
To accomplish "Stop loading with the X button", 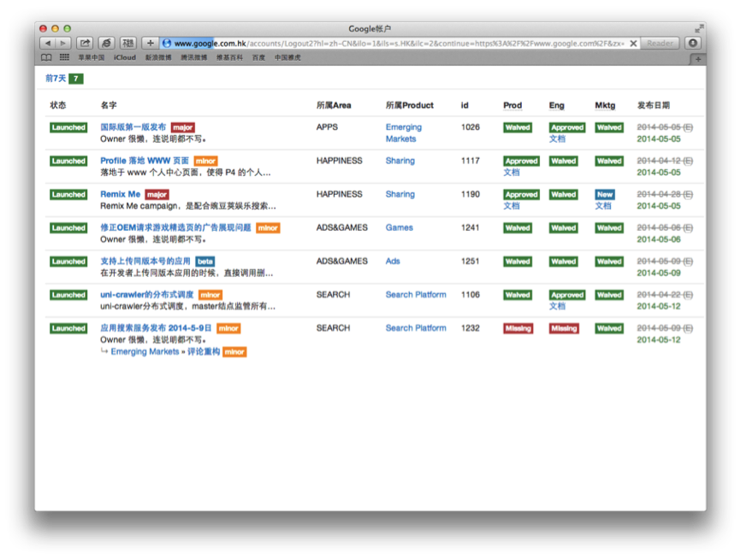I will 634,44.
